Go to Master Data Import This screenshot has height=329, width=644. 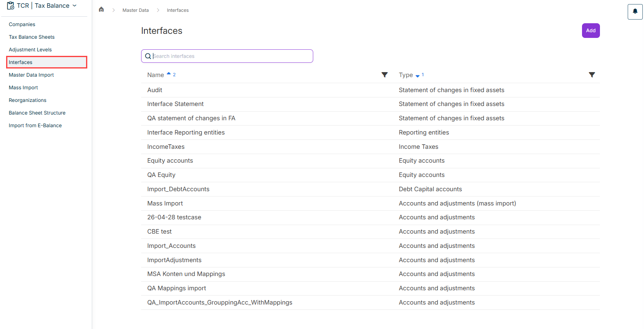click(31, 75)
